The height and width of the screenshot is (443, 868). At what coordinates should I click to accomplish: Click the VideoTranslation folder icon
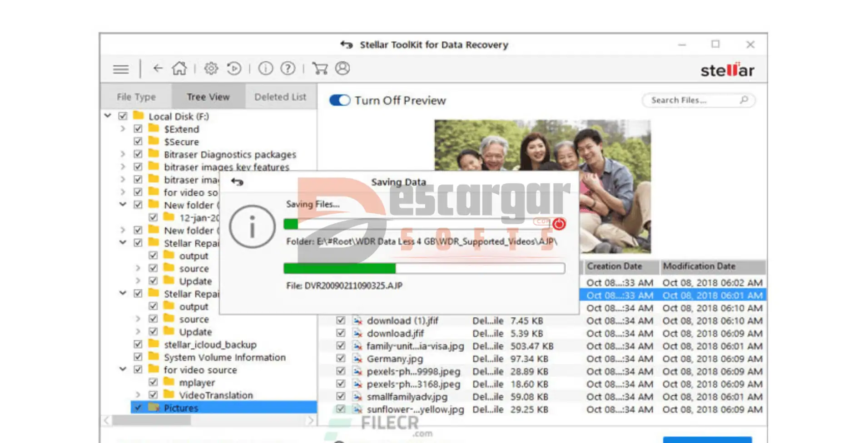click(x=169, y=394)
